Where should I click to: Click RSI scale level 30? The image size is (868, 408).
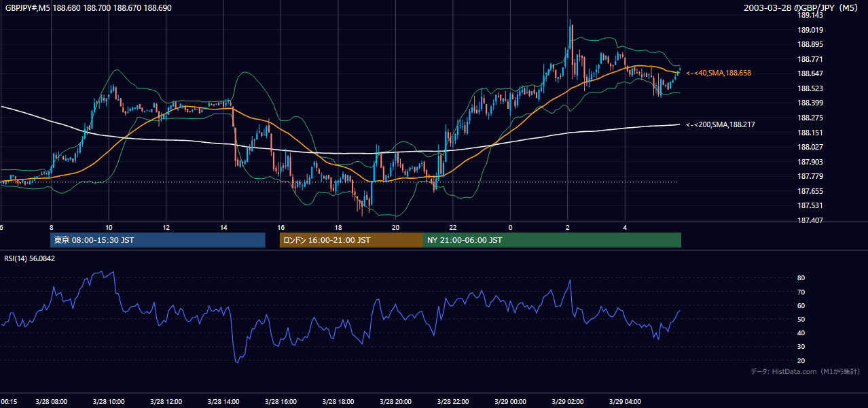(801, 347)
